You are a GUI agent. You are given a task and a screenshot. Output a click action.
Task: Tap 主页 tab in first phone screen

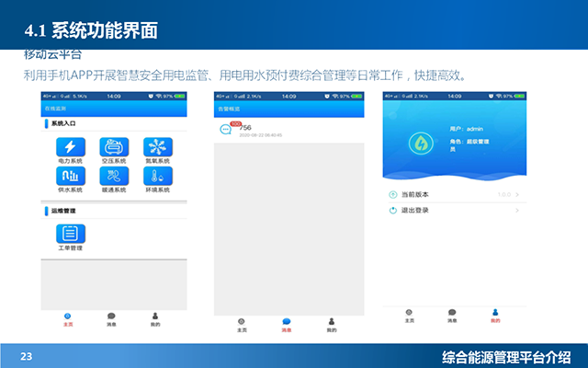[x=68, y=319]
